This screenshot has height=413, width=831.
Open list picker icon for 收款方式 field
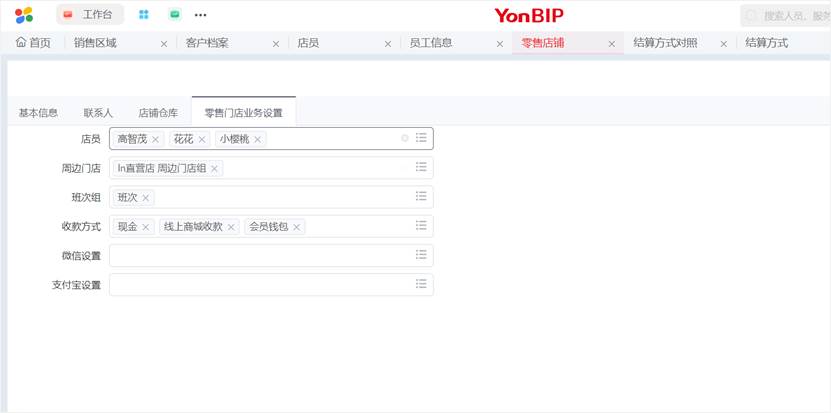point(421,226)
